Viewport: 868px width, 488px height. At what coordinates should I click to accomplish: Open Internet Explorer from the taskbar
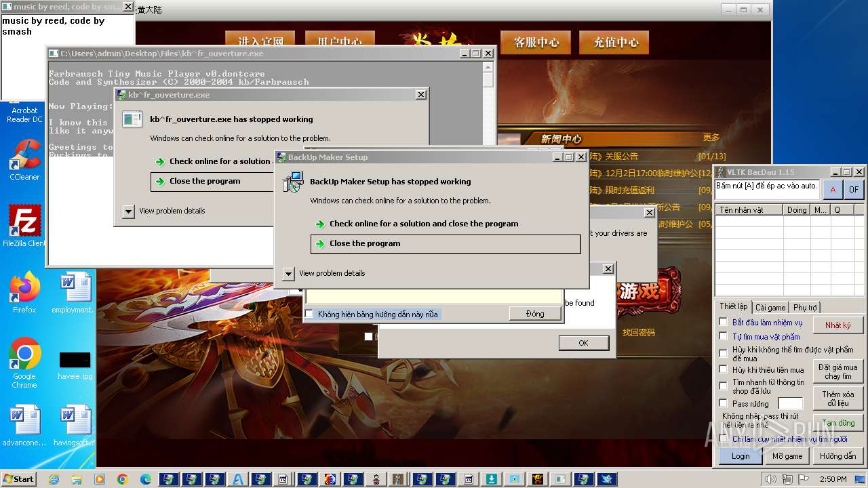(x=54, y=479)
